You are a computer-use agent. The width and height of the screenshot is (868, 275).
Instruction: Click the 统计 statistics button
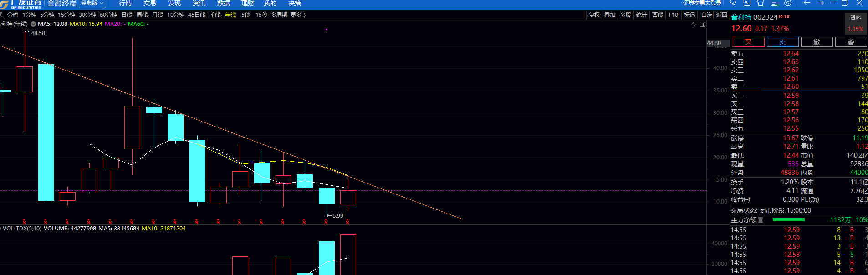click(642, 15)
